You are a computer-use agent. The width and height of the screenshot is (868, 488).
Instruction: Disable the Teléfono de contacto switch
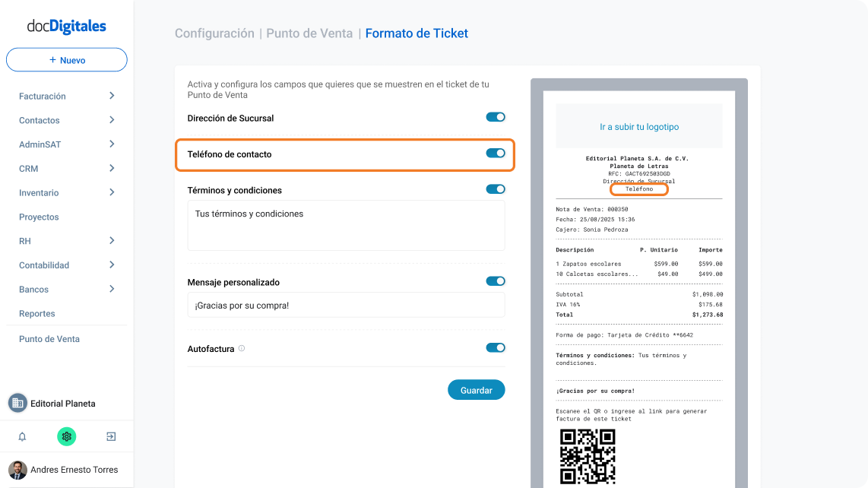496,153
